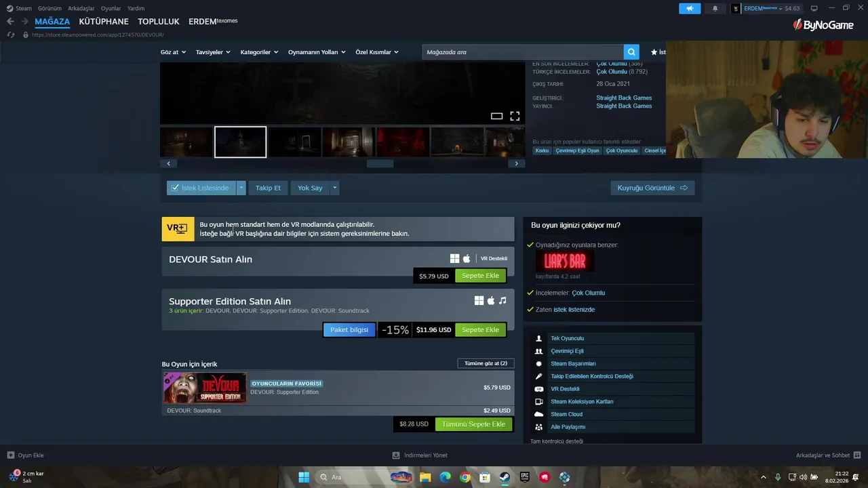
Task: Open Arkadaşlar ve Sohbet friends icon
Action: tap(857, 455)
